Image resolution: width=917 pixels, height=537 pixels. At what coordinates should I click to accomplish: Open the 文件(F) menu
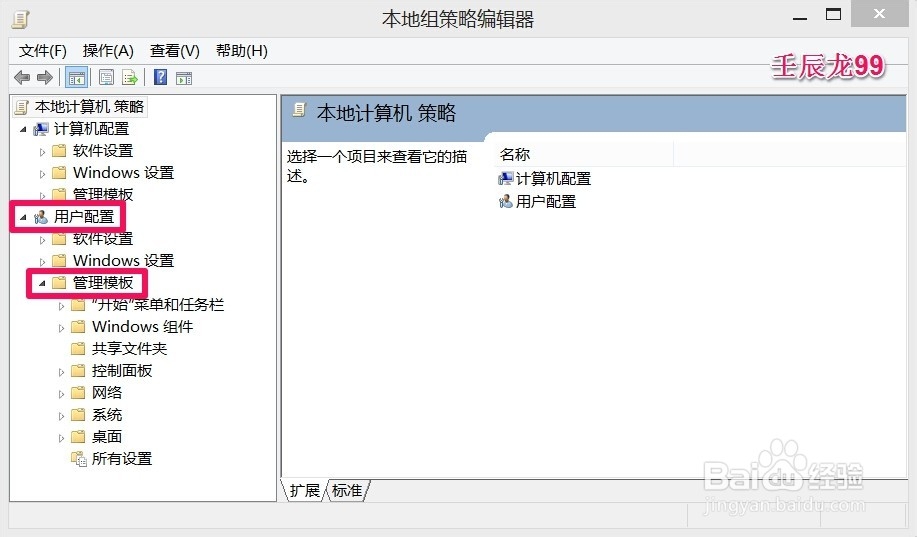click(x=43, y=51)
